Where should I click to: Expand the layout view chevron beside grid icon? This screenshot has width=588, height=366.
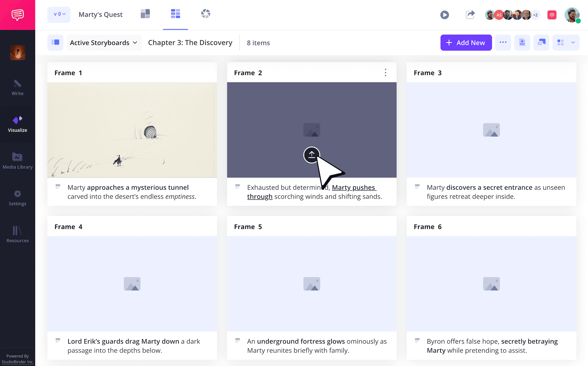tap(573, 42)
